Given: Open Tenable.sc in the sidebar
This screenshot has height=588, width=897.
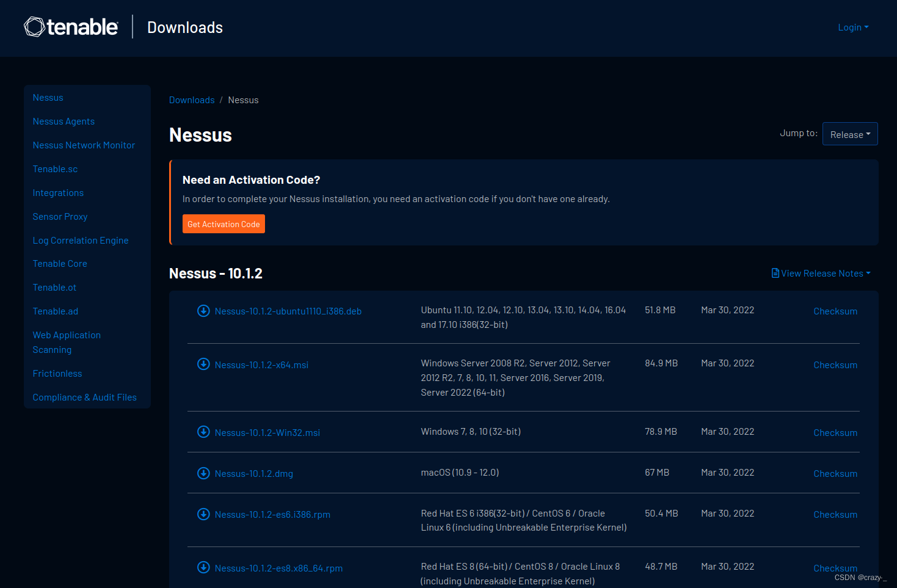Looking at the screenshot, I should [55, 169].
